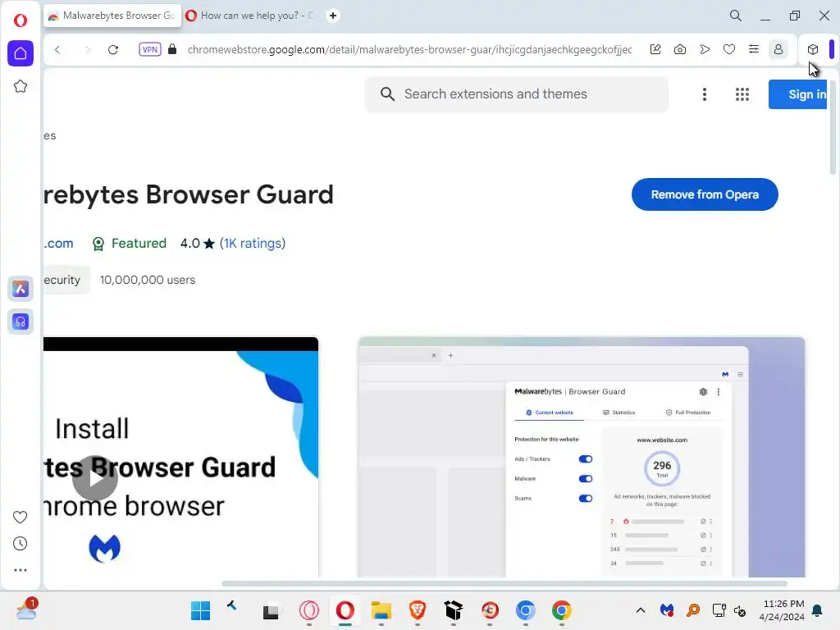Switch to How can we help you tab
This screenshot has height=630, width=840.
(x=251, y=16)
